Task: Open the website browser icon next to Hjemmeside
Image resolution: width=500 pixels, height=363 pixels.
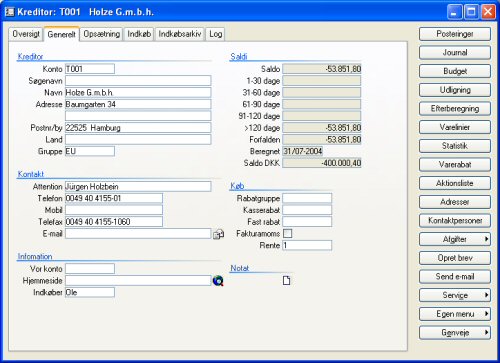Action: (x=218, y=281)
